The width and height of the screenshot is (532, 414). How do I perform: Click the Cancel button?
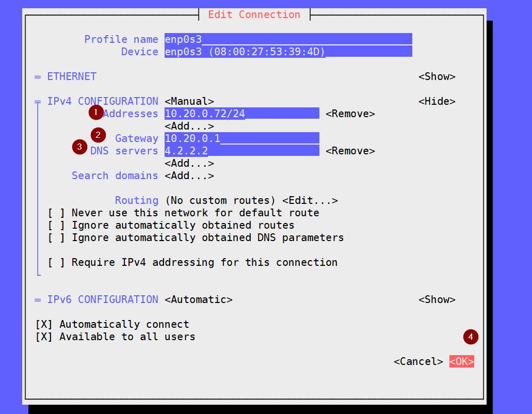[418, 361]
